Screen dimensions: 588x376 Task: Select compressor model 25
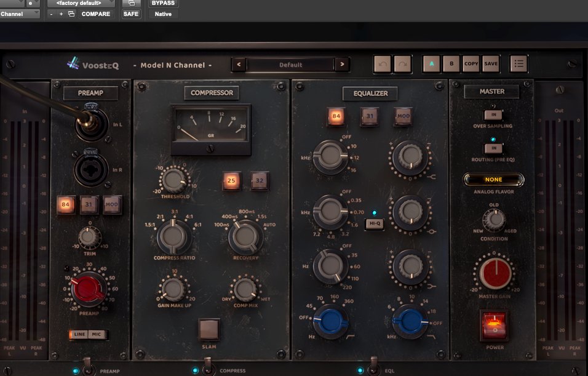231,181
